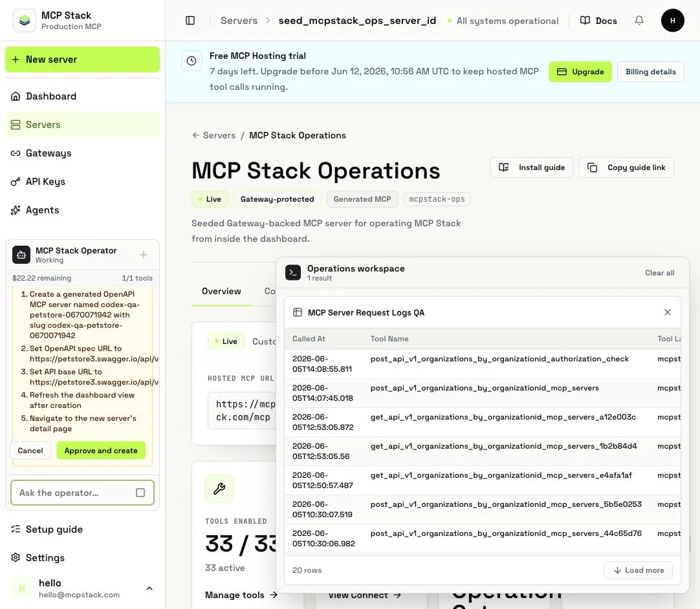The height and width of the screenshot is (609, 700).
Task: Click the trial clock icon
Action: [x=191, y=61]
